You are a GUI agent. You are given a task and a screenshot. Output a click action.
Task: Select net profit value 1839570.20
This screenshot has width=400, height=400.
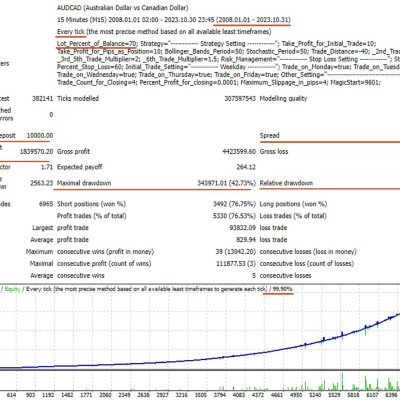pos(36,151)
